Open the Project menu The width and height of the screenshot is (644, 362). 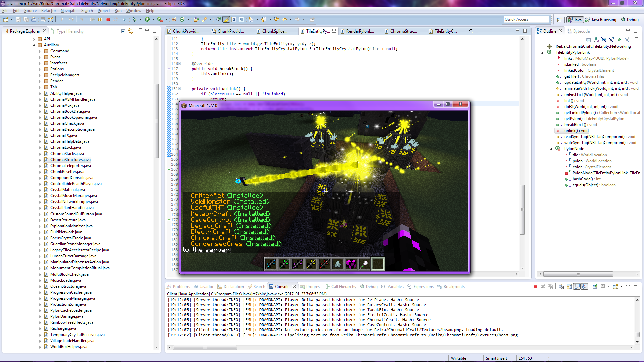click(x=104, y=11)
